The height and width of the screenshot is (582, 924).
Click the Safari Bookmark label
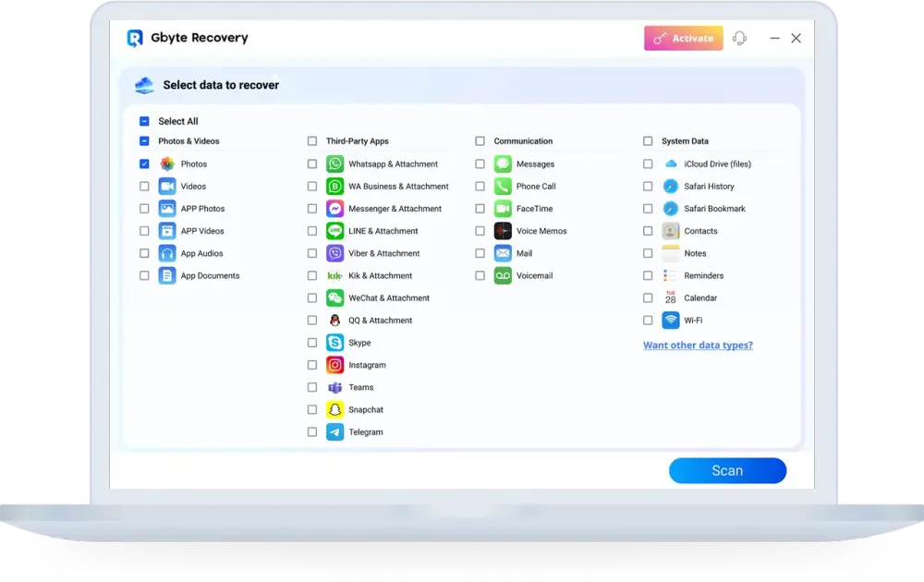tap(715, 209)
